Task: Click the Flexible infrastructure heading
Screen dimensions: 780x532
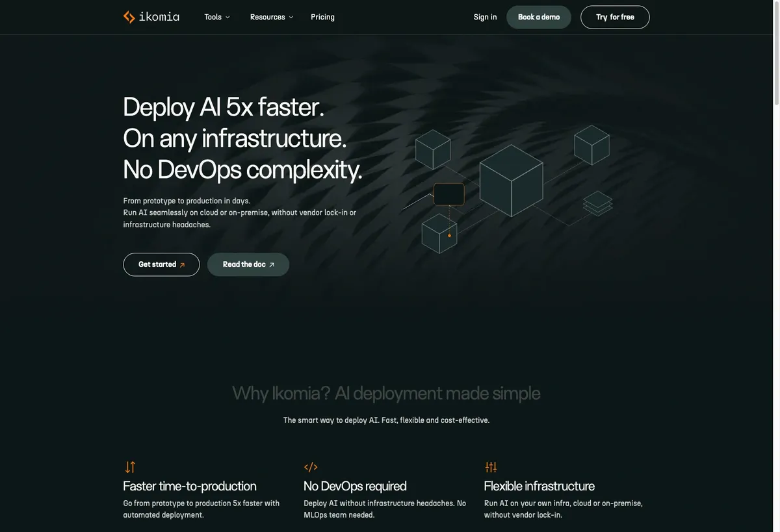Action: [x=539, y=486]
